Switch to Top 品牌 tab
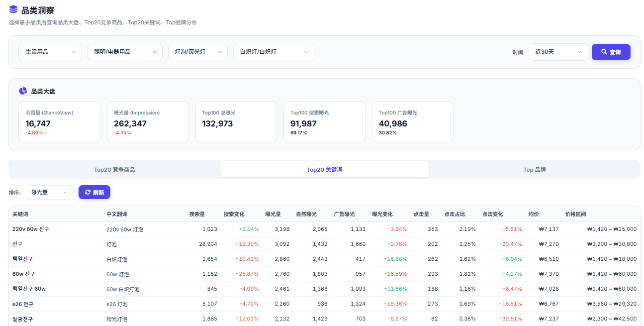This screenshot has width=644, height=326. [535, 170]
